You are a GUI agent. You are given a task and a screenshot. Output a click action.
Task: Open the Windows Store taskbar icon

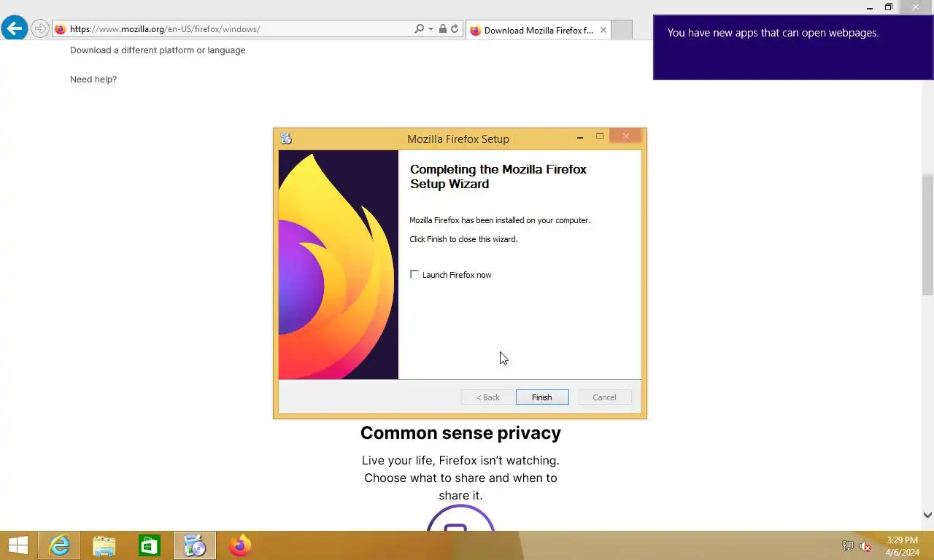[150, 545]
